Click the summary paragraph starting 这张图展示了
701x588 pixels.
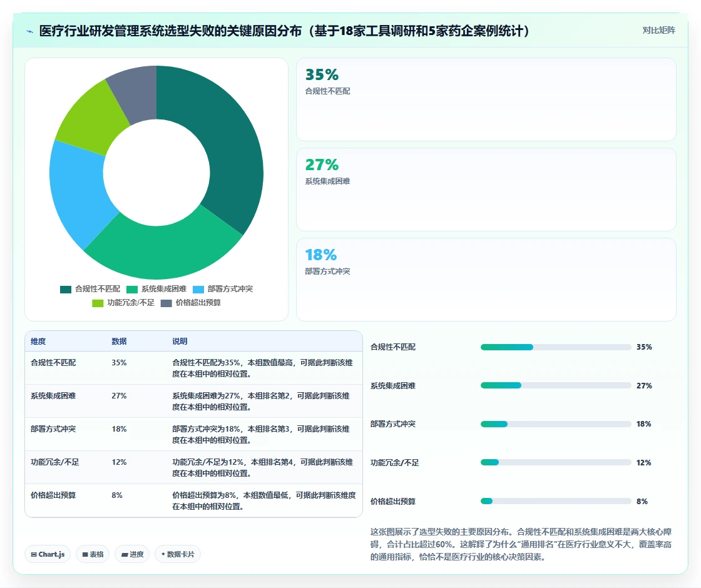[521, 544]
